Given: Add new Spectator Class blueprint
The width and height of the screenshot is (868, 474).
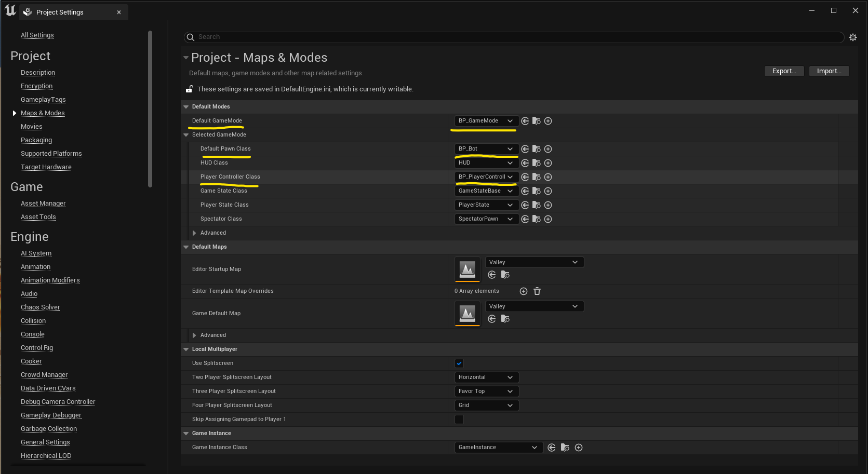Looking at the screenshot, I should click(548, 219).
